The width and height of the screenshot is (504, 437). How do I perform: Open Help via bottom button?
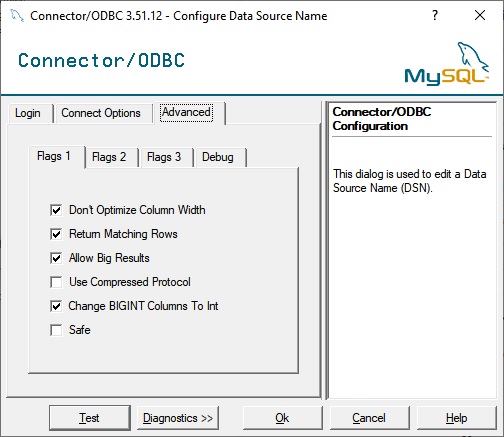[x=456, y=418]
